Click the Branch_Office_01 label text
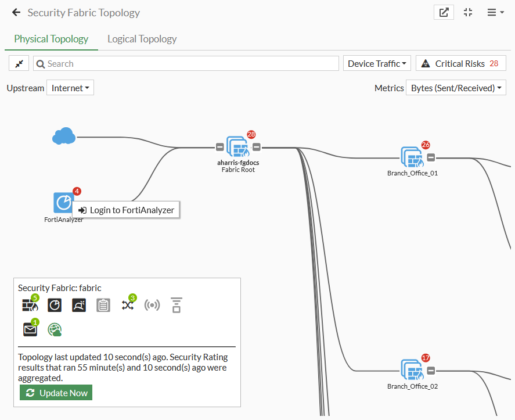The width and height of the screenshot is (515, 420). coord(412,173)
